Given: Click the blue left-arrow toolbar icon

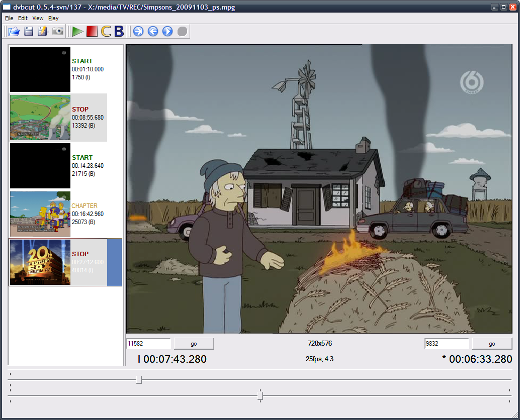Looking at the screenshot, I should (x=153, y=32).
